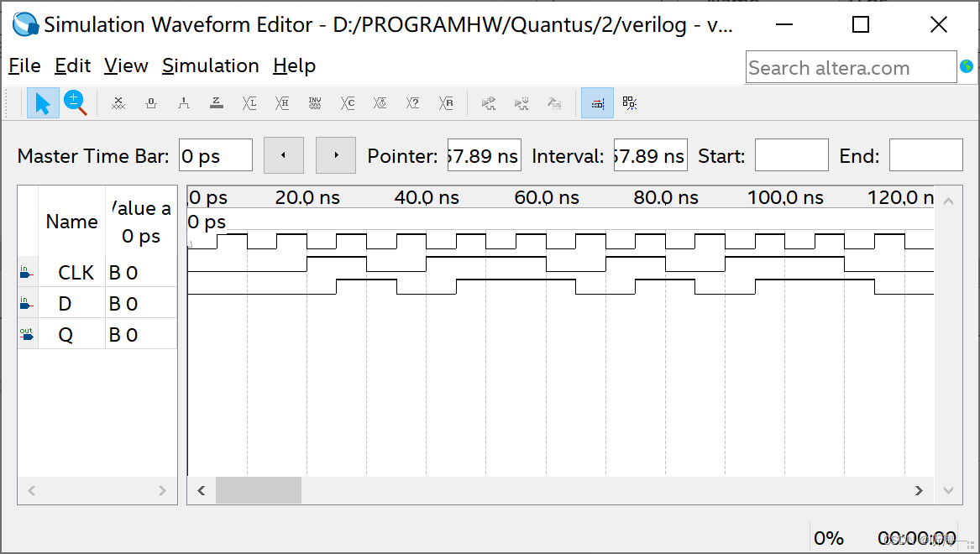Invert the selected waveform segment
Viewport: 980px width, 554px height.
coord(314,102)
